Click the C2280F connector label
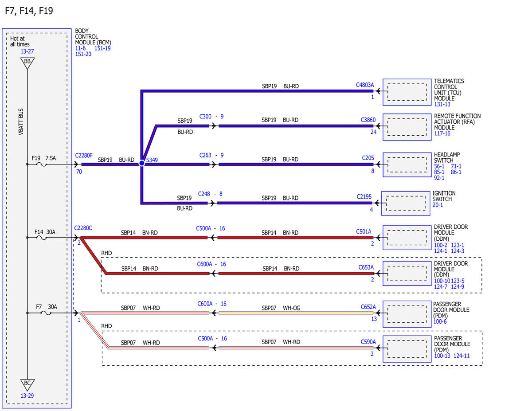 (x=84, y=155)
